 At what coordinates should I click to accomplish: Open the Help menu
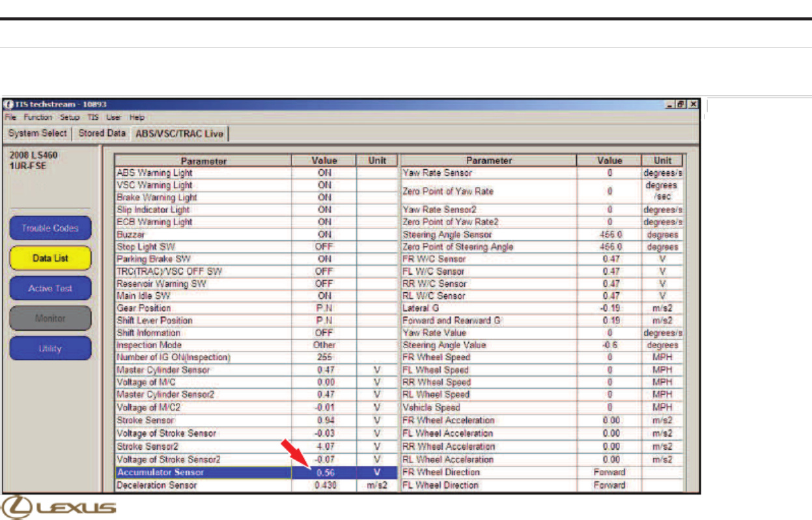point(137,117)
